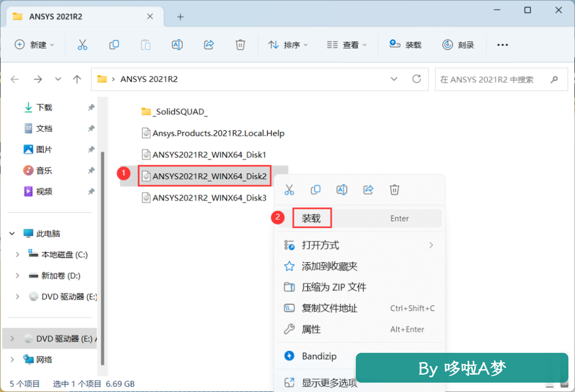The width and height of the screenshot is (575, 392).
Task: Expand 本地磁盘 (C:) in tree
Action: pos(17,255)
